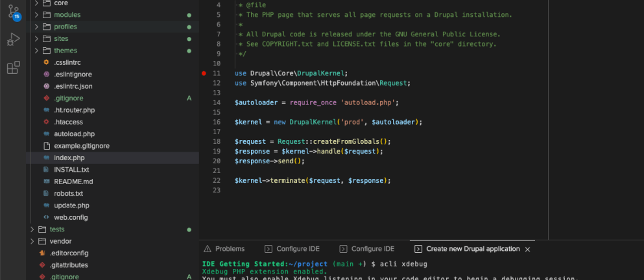The height and width of the screenshot is (280, 644).
Task: Open the Run and Debug view icon
Action: click(13, 40)
